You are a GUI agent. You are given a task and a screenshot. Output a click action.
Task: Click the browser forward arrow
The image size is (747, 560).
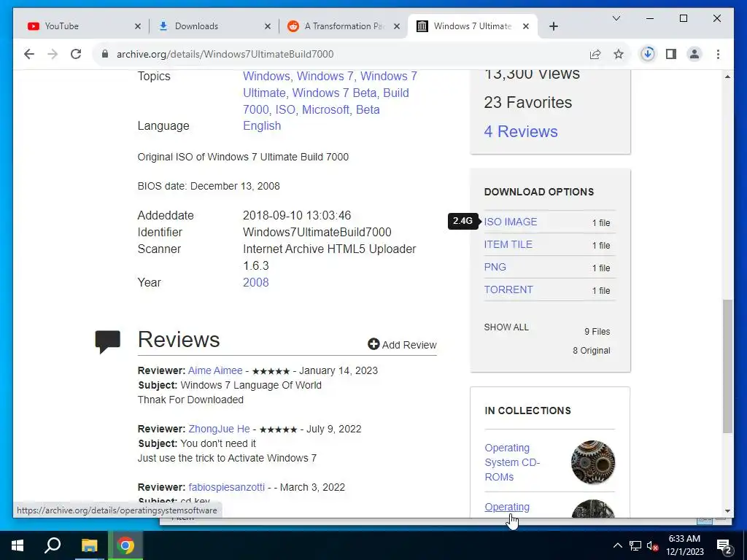click(53, 54)
